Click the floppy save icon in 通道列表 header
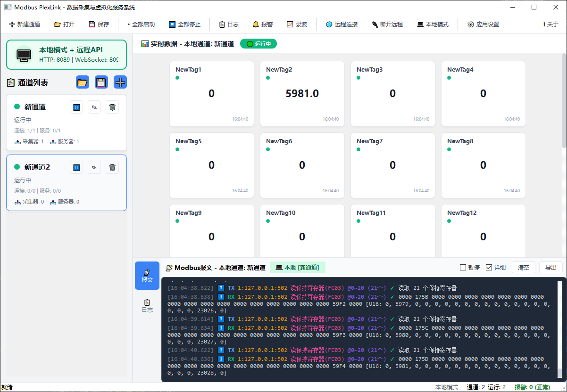Viewport: 567px width, 392px height. pyautogui.click(x=101, y=82)
